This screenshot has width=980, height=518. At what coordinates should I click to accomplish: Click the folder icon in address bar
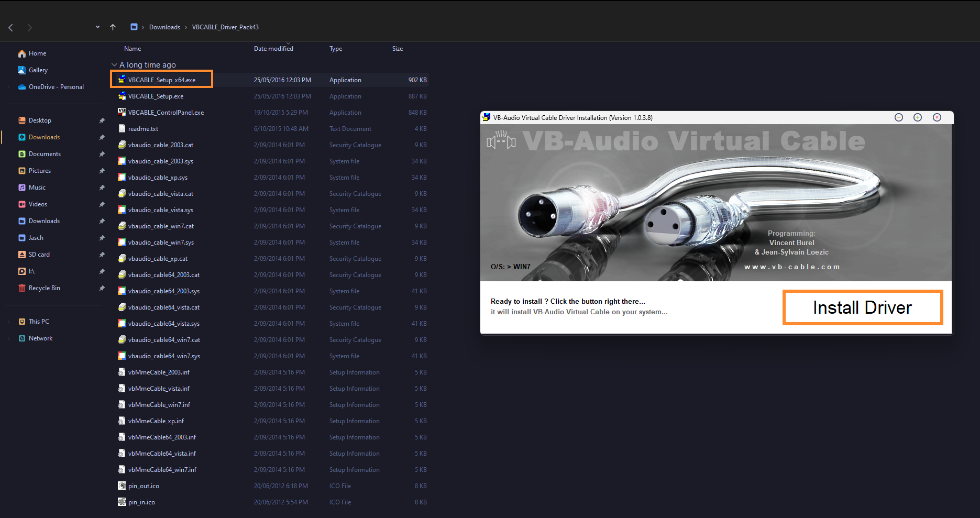click(x=134, y=27)
